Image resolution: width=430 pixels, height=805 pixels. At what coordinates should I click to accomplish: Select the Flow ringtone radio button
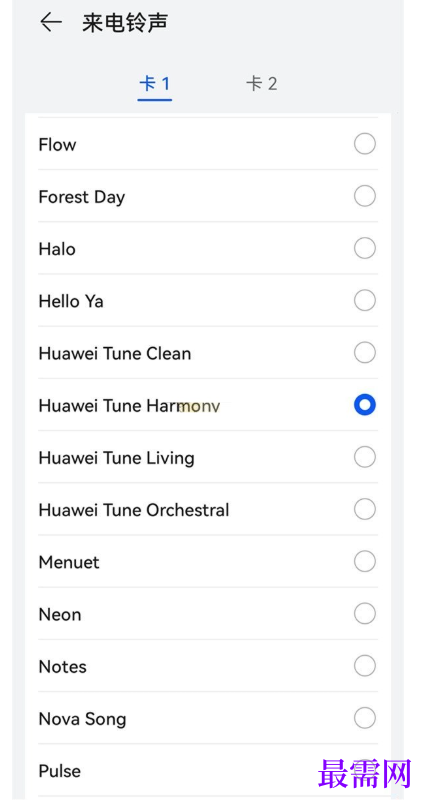click(365, 144)
